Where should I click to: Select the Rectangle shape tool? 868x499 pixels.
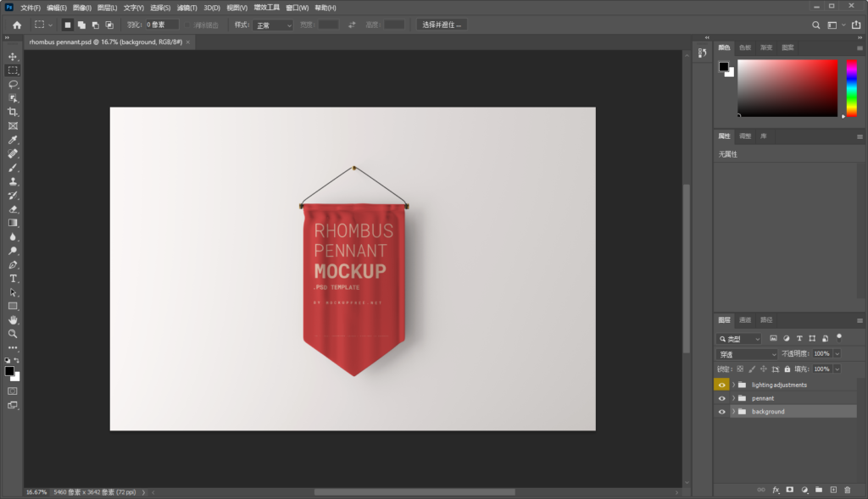point(13,306)
